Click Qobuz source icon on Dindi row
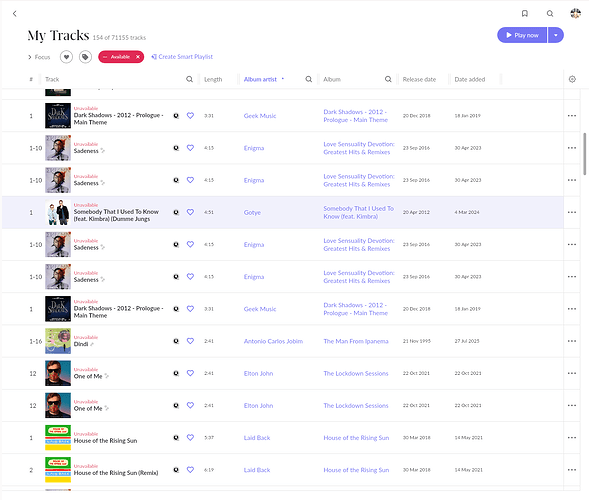589x500 pixels. coord(176,341)
